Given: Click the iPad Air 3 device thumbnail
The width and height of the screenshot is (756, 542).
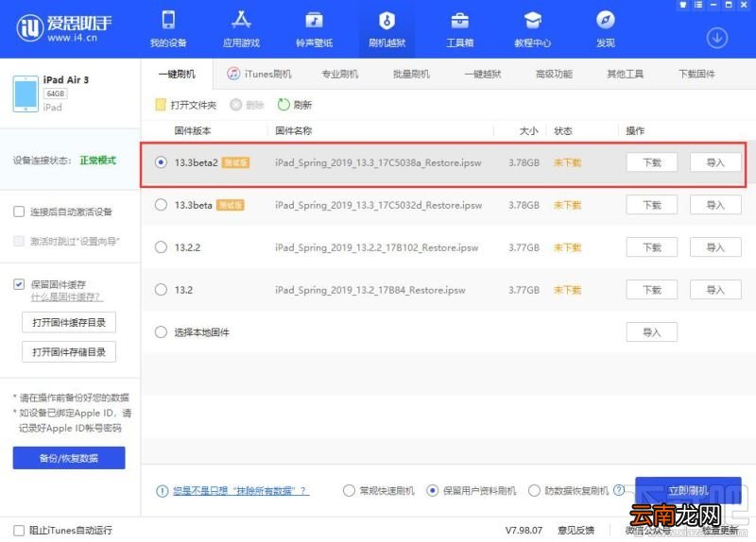Looking at the screenshot, I should 26,93.
